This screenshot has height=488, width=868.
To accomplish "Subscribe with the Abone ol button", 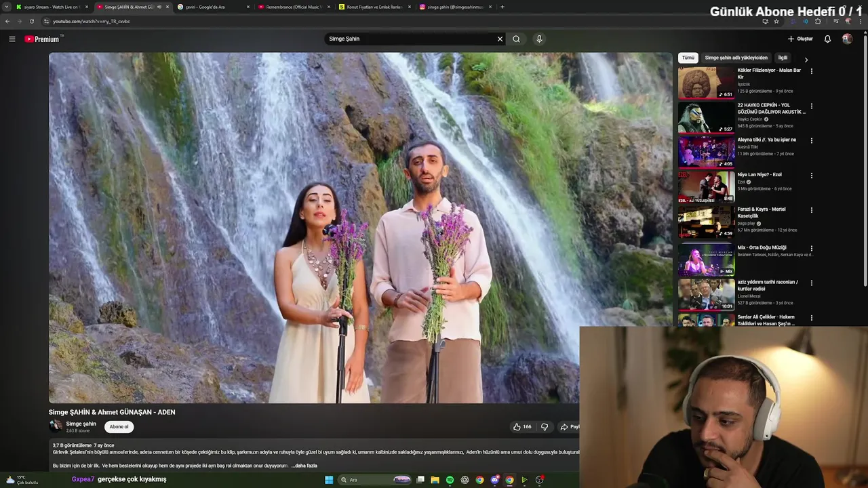I will 119,426.
